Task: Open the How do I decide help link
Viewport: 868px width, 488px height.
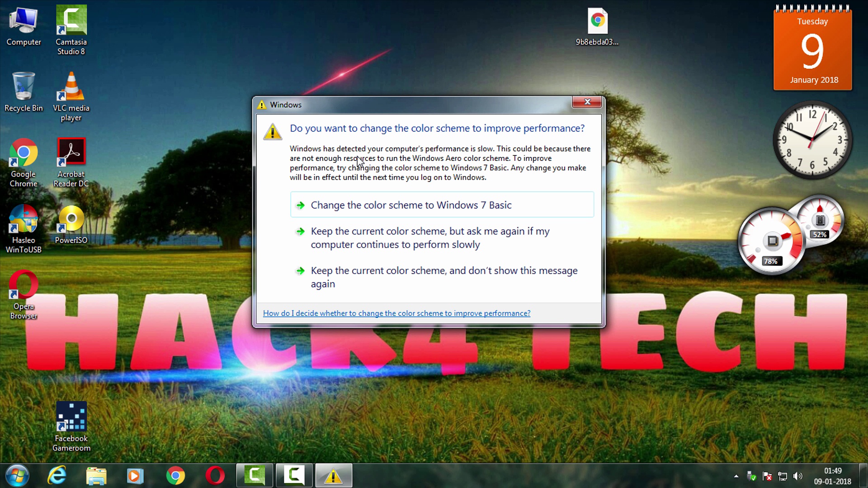Action: [x=396, y=313]
